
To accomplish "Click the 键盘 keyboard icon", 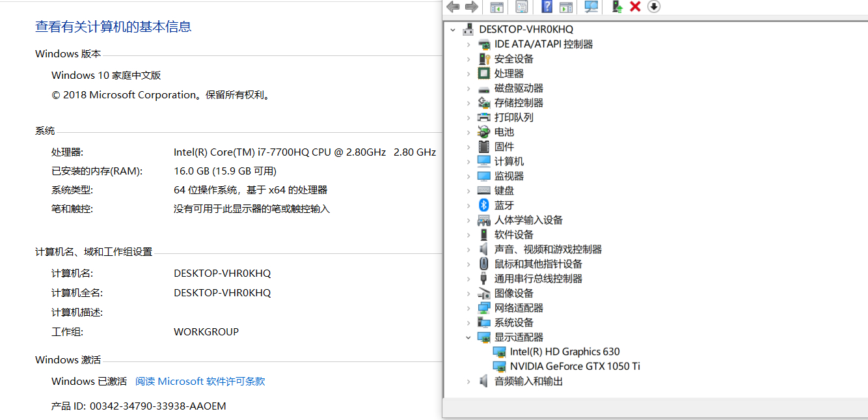I will (x=483, y=191).
